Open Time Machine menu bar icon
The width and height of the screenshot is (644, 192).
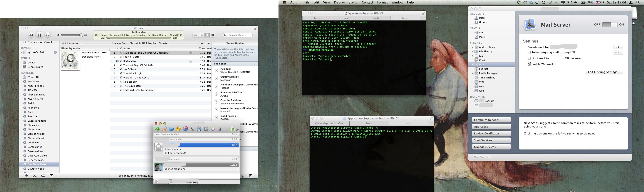pos(550,2)
